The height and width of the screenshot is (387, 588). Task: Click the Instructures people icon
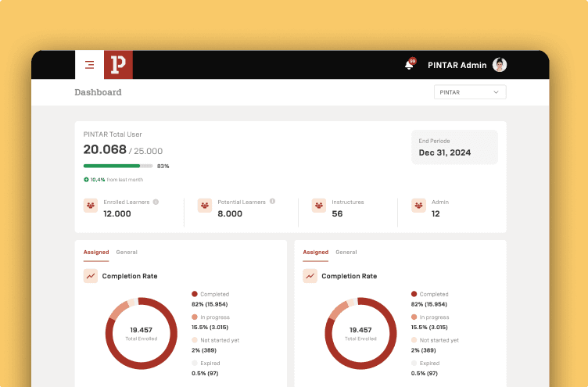[318, 206]
